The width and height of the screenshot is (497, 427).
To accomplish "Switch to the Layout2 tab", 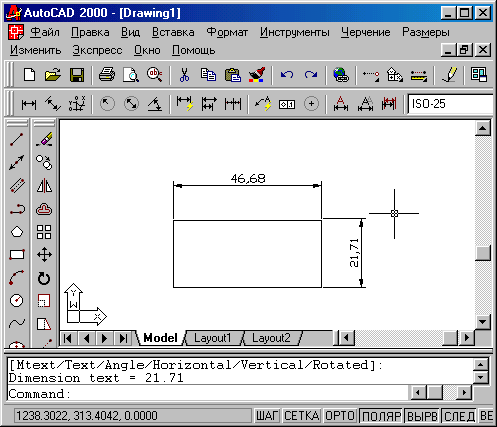I will click(x=271, y=338).
